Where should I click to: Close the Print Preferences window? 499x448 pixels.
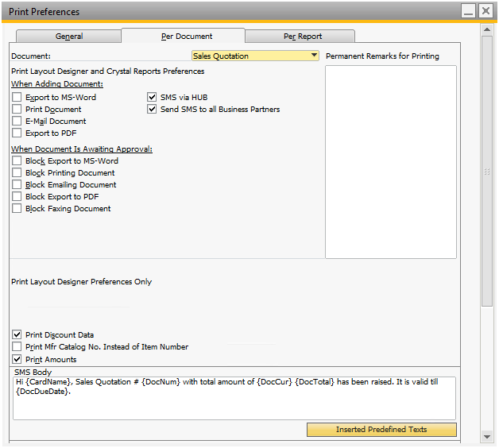[485, 11]
